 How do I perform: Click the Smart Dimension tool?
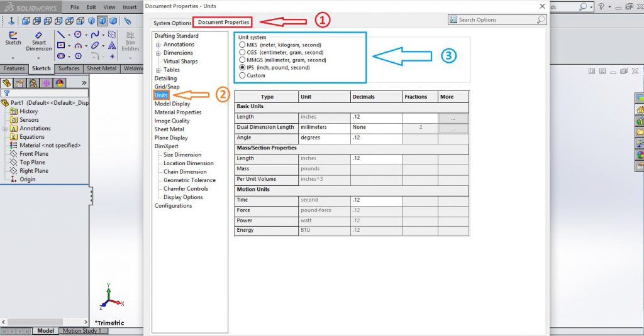coord(39,41)
